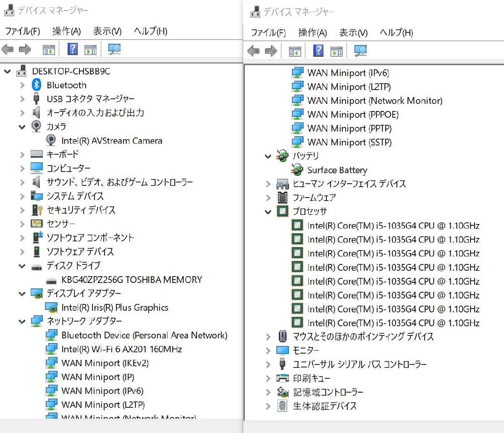504x433 pixels.
Task: Select WAN Miniport (IP) in left window
Action: pos(98,377)
